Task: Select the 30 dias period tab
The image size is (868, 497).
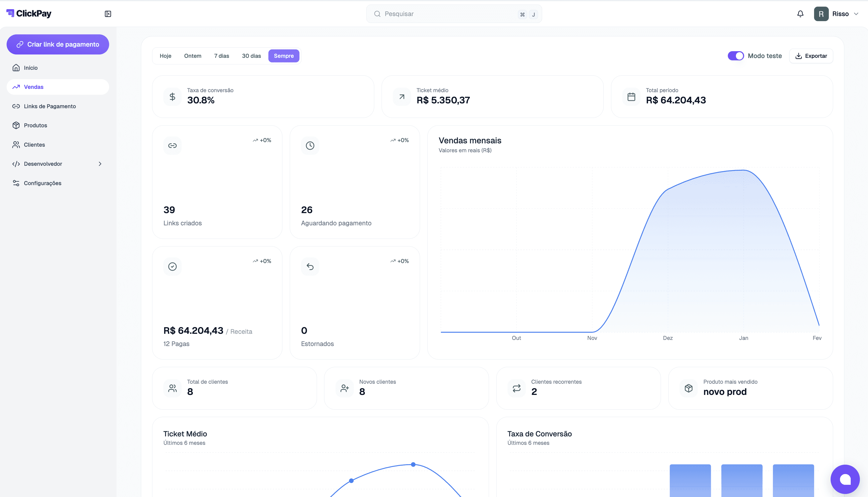Action: (251, 56)
